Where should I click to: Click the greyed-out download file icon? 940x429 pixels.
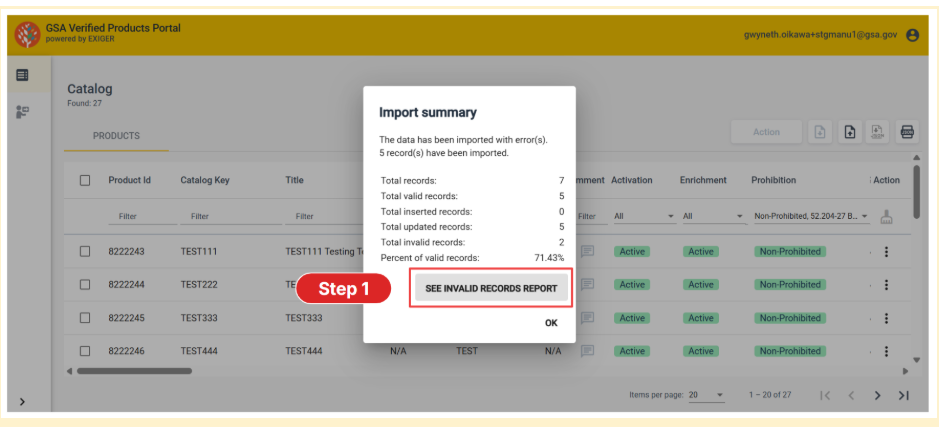(820, 132)
